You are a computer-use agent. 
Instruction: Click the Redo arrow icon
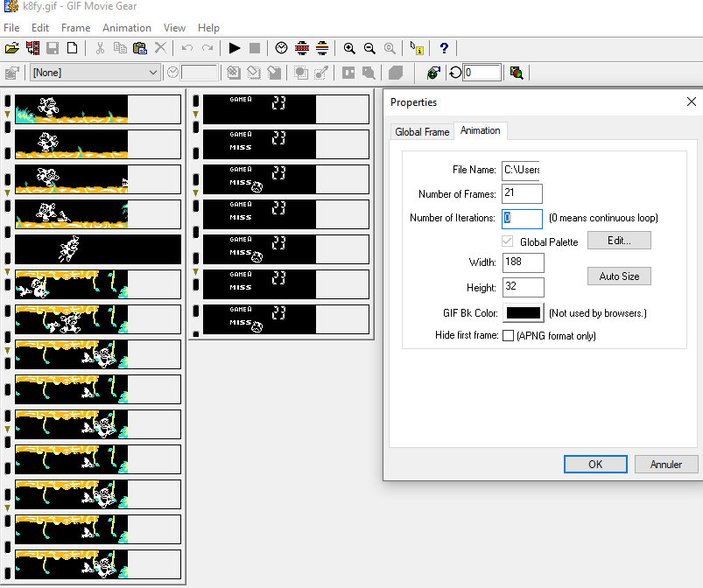(207, 48)
